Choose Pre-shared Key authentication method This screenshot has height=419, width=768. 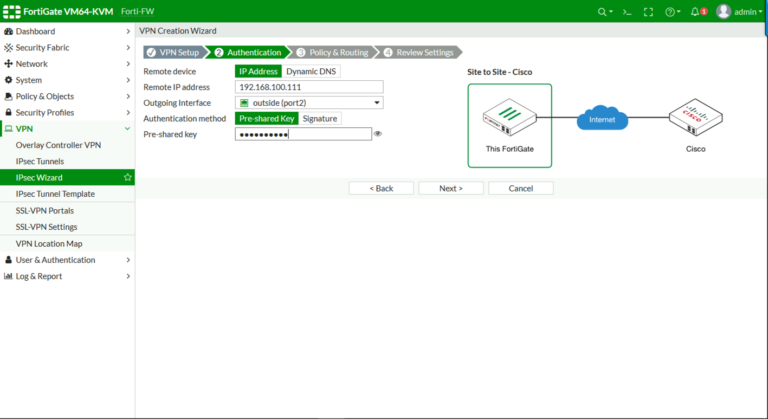point(266,119)
